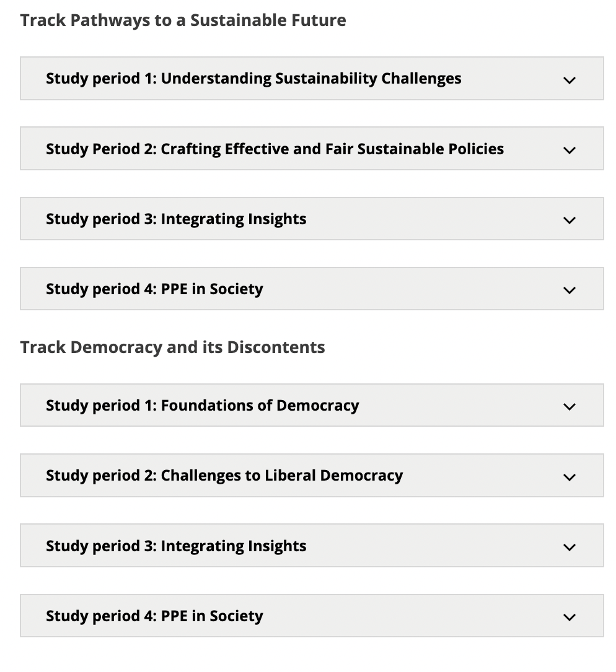Toggle the first accordion panel on the page

(311, 79)
